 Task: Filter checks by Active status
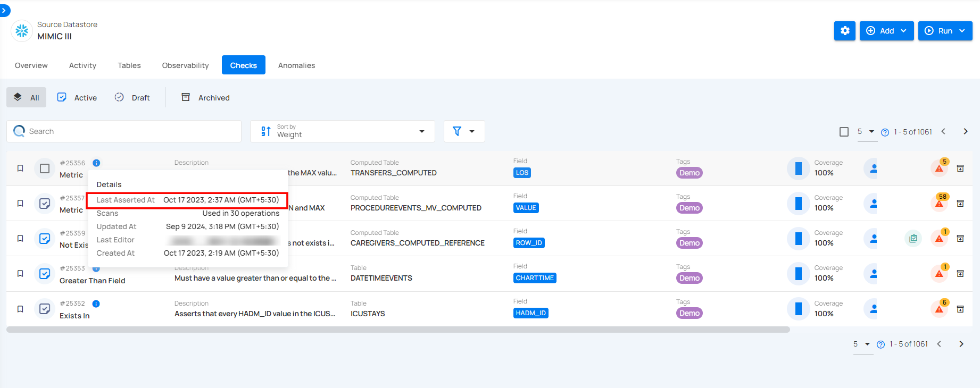(77, 97)
